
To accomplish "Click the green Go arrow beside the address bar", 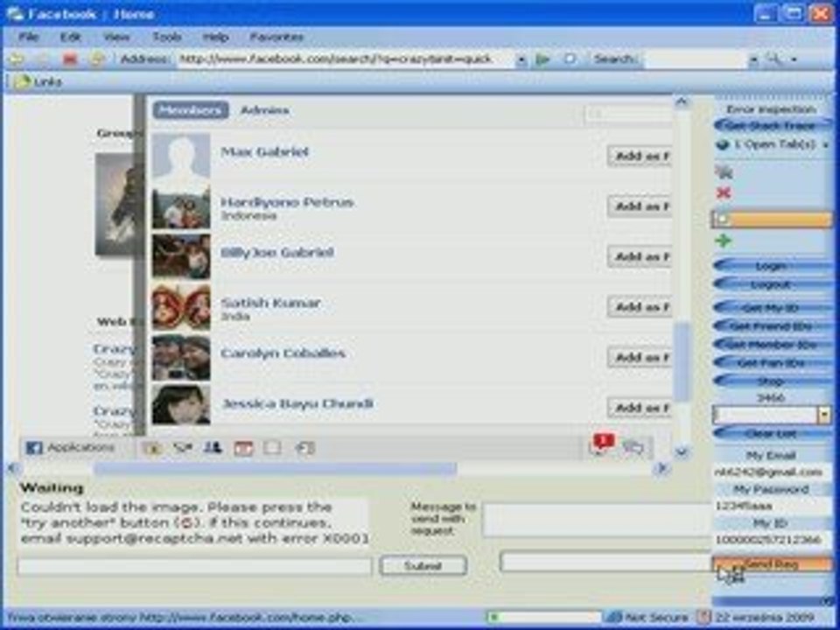I will click(x=542, y=59).
